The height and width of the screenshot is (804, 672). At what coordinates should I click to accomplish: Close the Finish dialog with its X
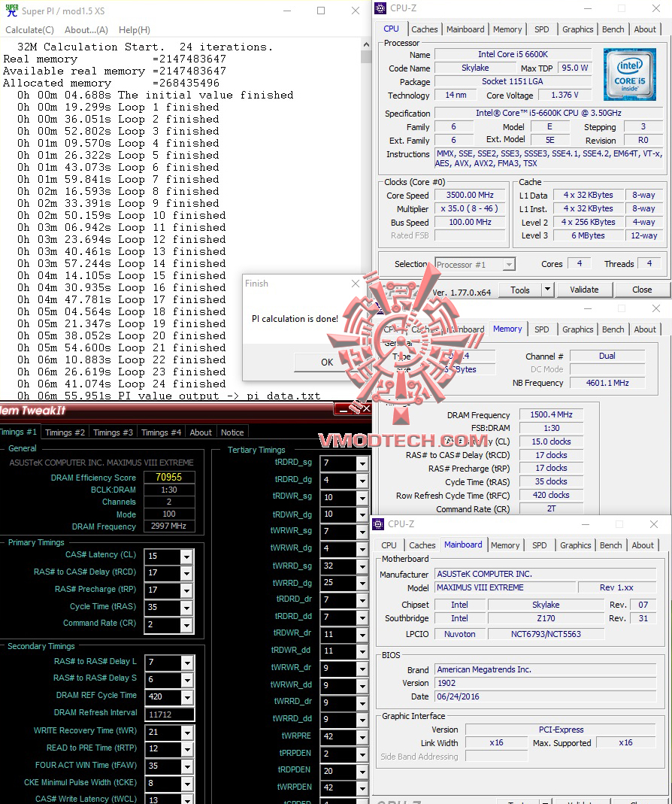pyautogui.click(x=356, y=283)
